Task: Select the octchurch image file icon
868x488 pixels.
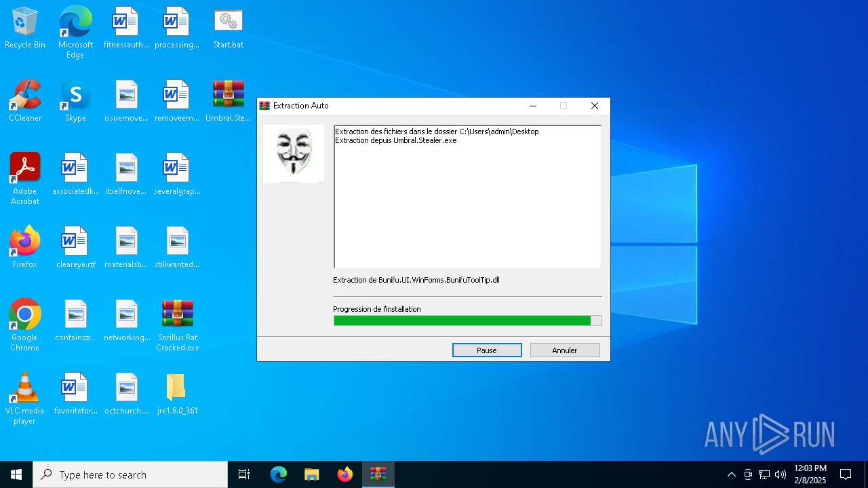Action: click(126, 394)
